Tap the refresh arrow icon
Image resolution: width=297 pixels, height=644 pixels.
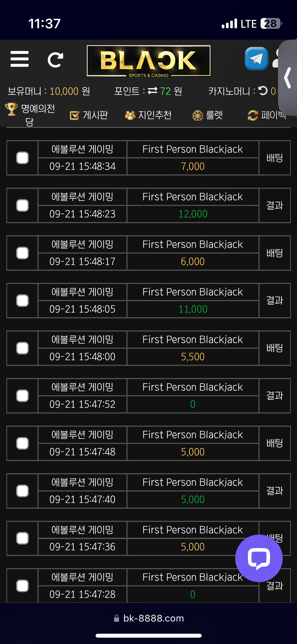(x=55, y=60)
